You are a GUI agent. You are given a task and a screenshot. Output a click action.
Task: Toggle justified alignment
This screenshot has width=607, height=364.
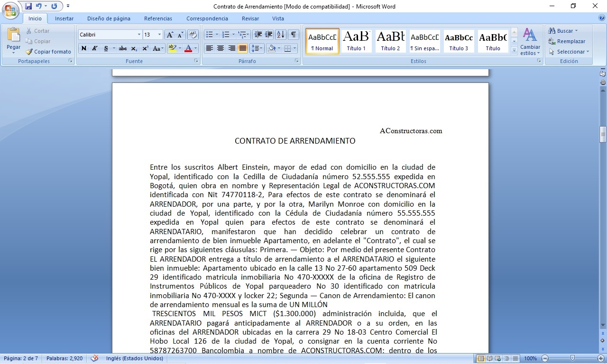243,48
